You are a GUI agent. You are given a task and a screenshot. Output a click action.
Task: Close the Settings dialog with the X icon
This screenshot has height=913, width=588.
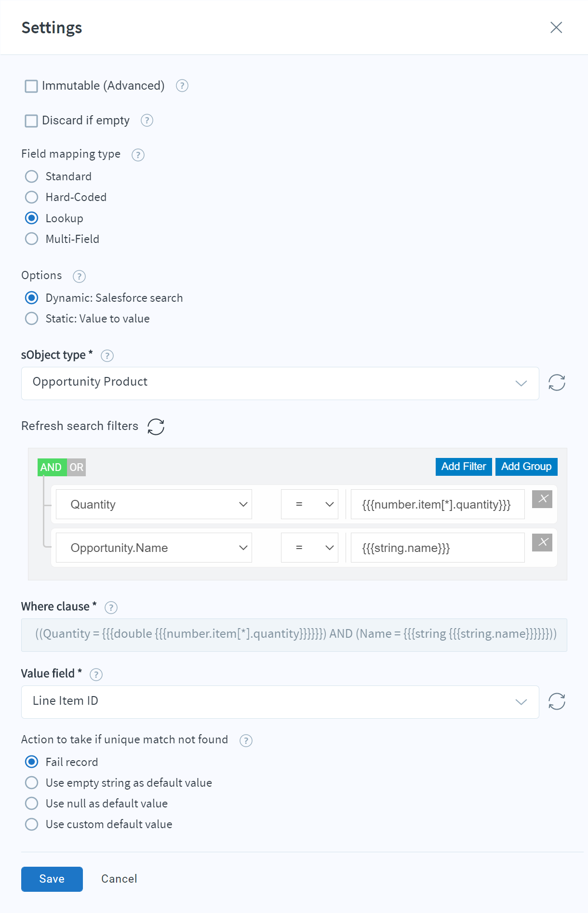click(x=556, y=27)
